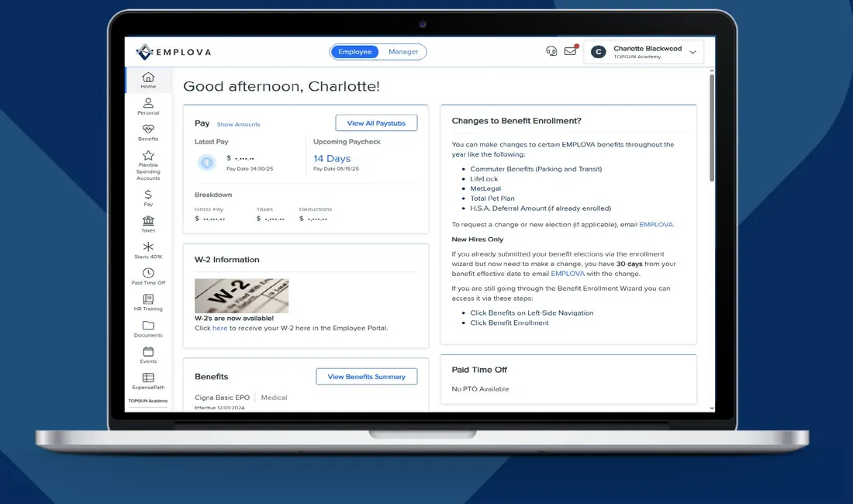Click the W-2 form thumbnail image
Image resolution: width=853 pixels, height=504 pixels.
click(241, 295)
